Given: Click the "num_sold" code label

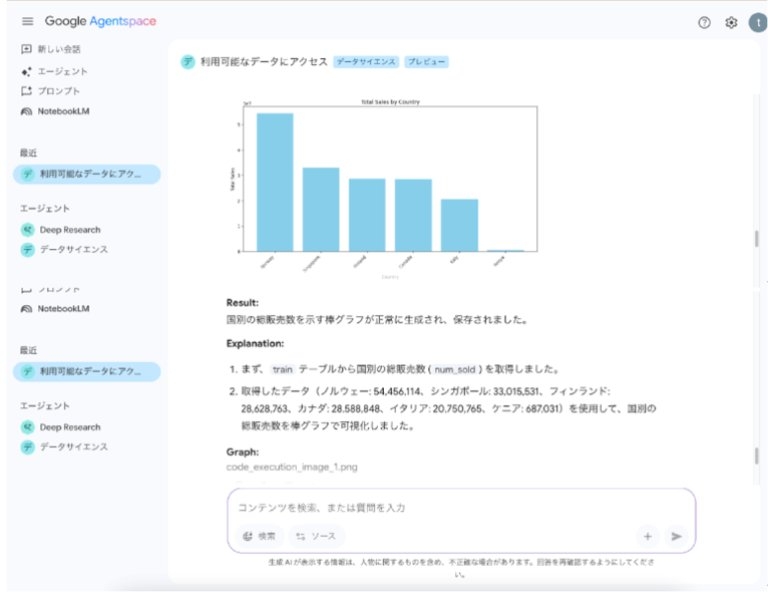Looking at the screenshot, I should coord(455,369).
